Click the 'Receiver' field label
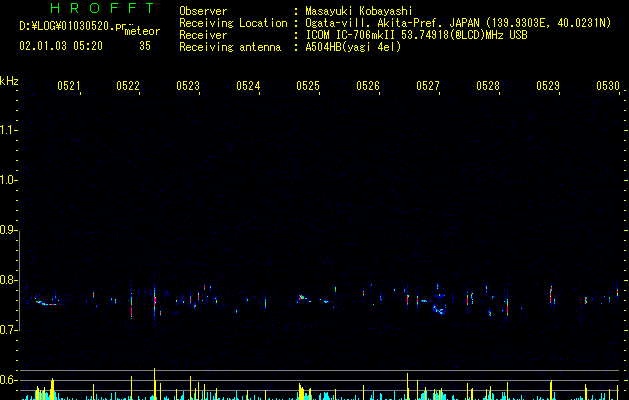 coord(203,35)
